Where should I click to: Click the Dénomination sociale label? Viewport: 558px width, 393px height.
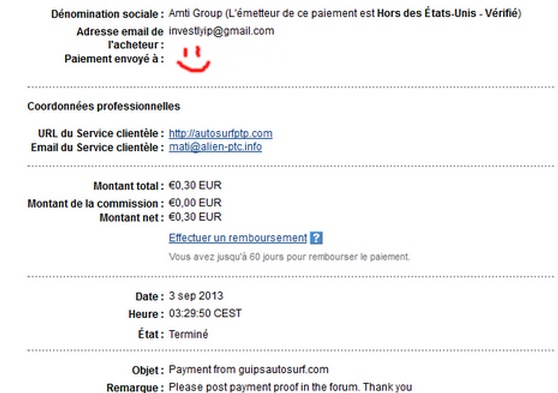point(107,14)
